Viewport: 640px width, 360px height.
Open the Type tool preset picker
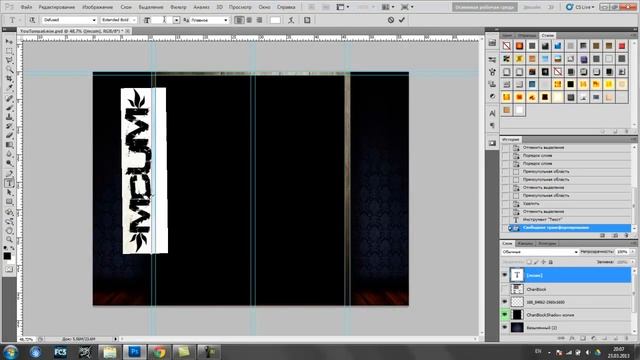[x=14, y=20]
